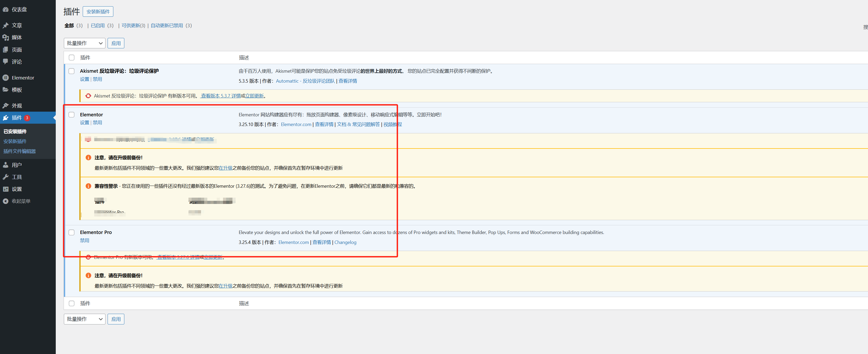Image resolution: width=868 pixels, height=354 pixels.
Task: Toggle the select-all checkbox in table header
Action: (x=71, y=58)
